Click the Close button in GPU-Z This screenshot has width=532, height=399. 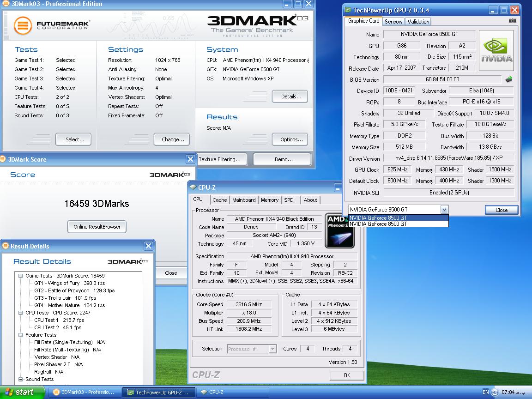502,210
